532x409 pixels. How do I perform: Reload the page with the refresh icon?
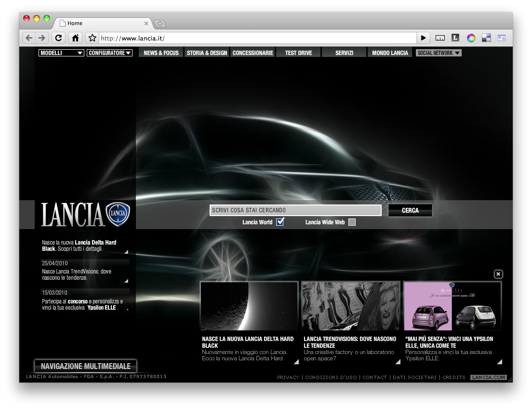58,38
